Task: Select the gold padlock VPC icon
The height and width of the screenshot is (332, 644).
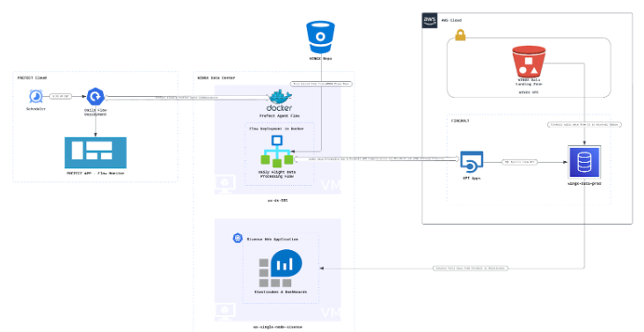Action: 460,34
